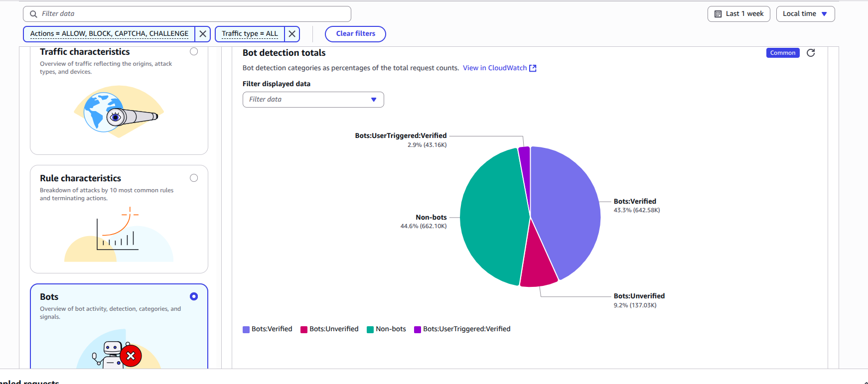
Task: Click the search magnifier icon in filter bar
Action: (x=33, y=14)
